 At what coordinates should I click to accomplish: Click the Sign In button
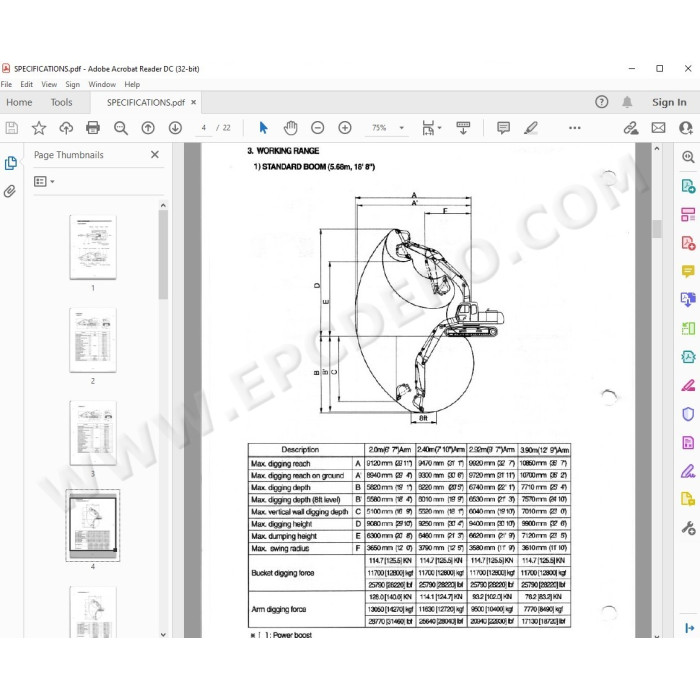tap(669, 102)
